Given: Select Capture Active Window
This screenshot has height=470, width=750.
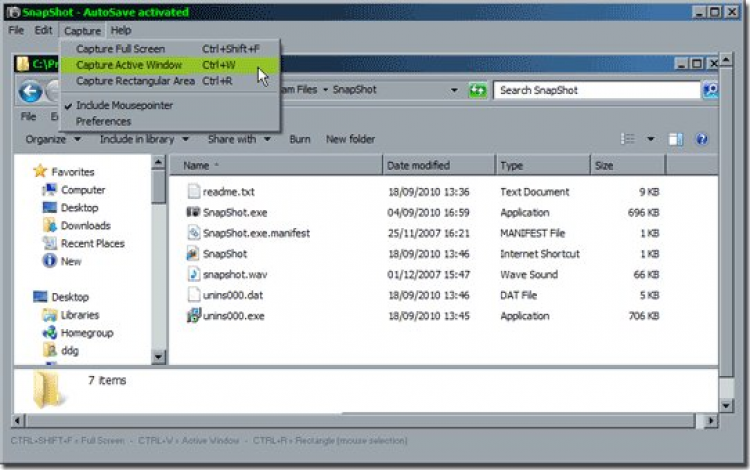Looking at the screenshot, I should [168, 65].
